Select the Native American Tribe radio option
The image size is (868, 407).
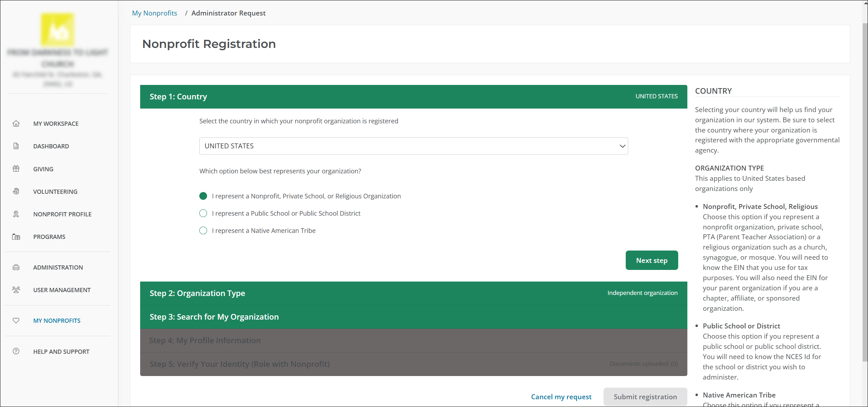[203, 230]
